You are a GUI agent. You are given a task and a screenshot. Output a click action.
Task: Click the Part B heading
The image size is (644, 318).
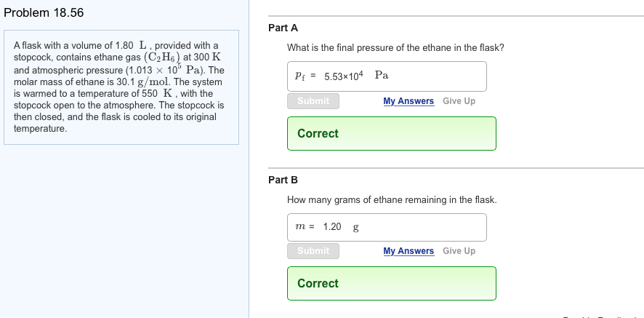tap(283, 180)
